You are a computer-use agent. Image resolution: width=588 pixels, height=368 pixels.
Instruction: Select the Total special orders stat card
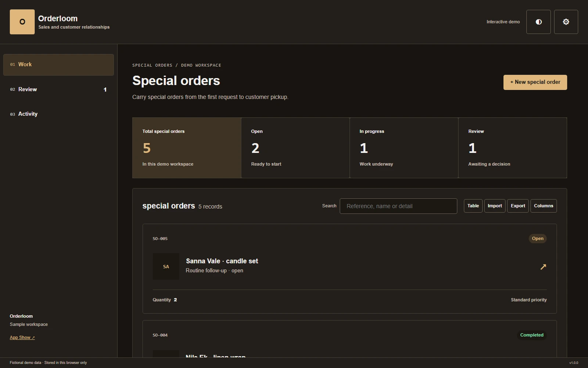coord(187,148)
